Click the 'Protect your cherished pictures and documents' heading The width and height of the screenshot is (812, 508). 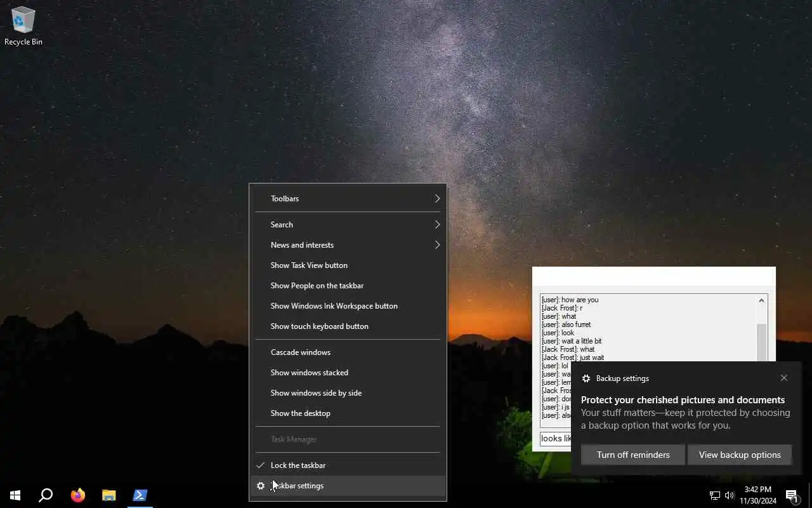pos(683,400)
